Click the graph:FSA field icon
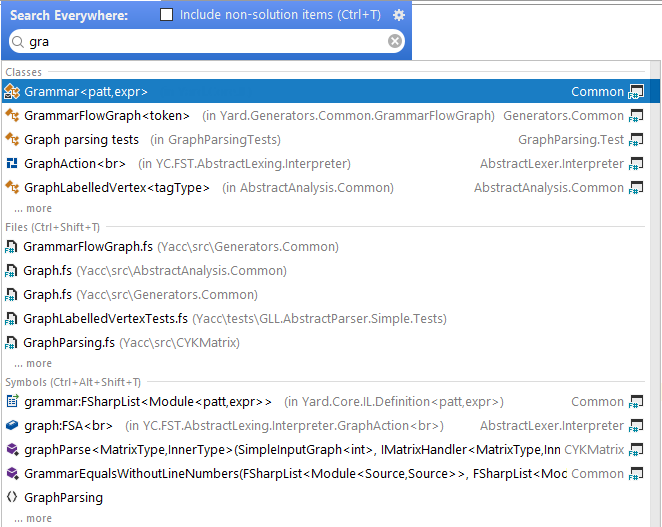The image size is (662, 527). 12,426
